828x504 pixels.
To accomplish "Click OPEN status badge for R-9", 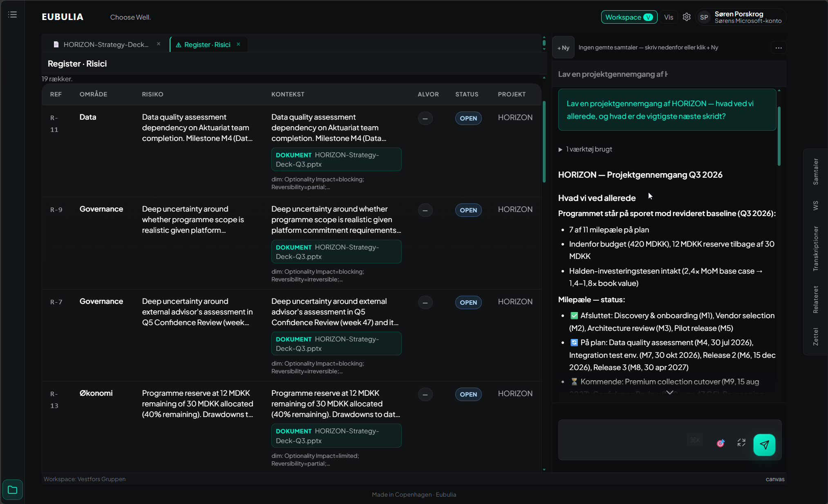I will tap(468, 210).
